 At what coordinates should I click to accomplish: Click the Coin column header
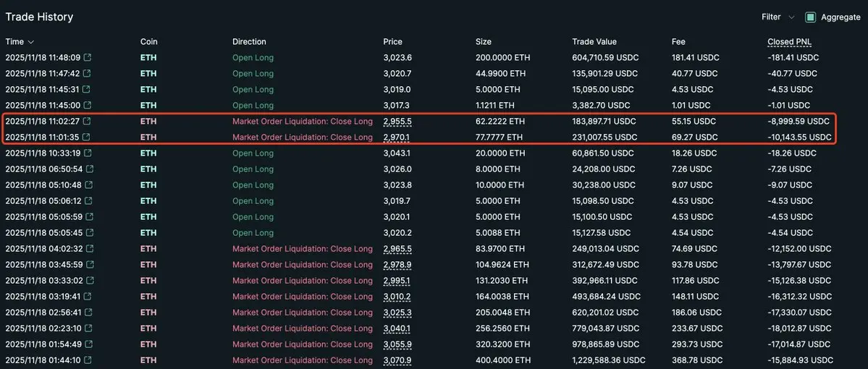tap(149, 41)
